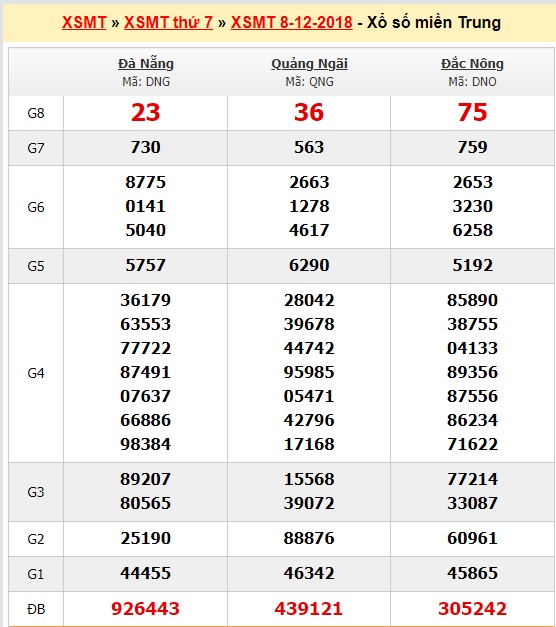Click Quảng Ngãi special prize 439121
The height and width of the screenshot is (627, 556).
[x=309, y=609]
